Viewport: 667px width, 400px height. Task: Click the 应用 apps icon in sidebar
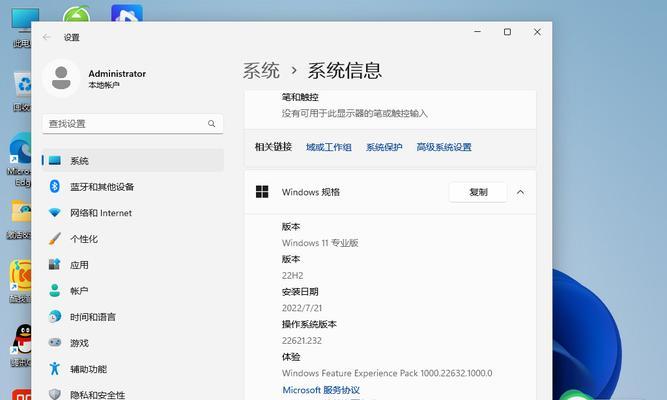[x=55, y=265]
